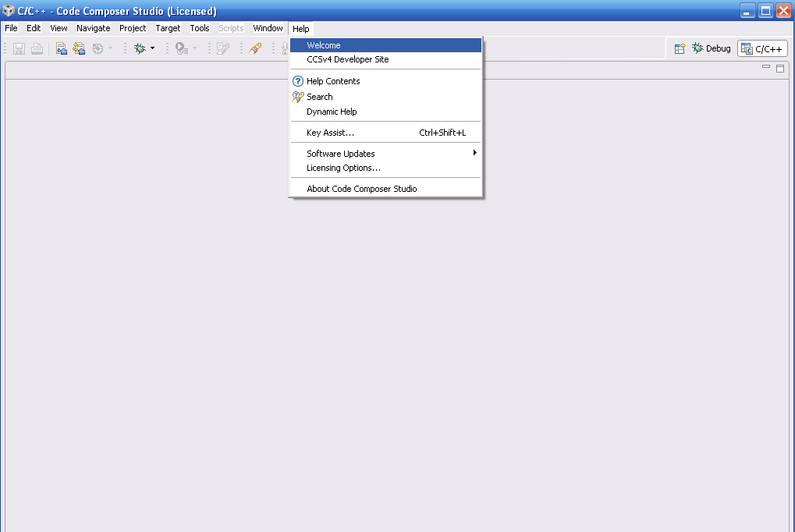Click the grayed run/play configurations icon
The width and height of the screenshot is (795, 532).
pyautogui.click(x=182, y=48)
